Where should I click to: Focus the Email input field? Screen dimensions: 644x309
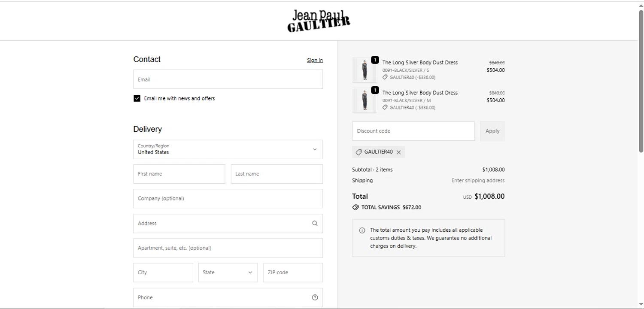point(228,79)
